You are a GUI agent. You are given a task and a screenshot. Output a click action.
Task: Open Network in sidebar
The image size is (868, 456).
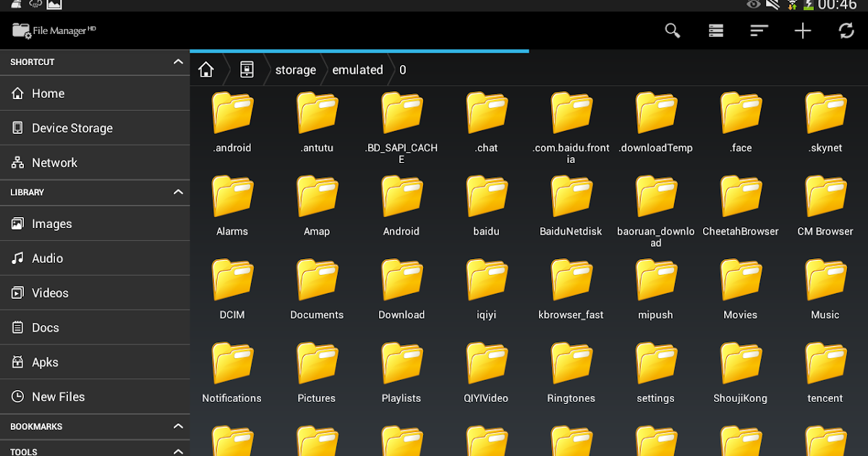tap(54, 163)
